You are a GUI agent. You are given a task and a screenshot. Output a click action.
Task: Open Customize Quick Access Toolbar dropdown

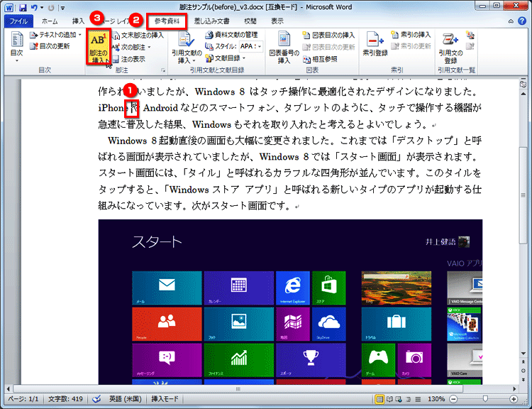(62, 8)
